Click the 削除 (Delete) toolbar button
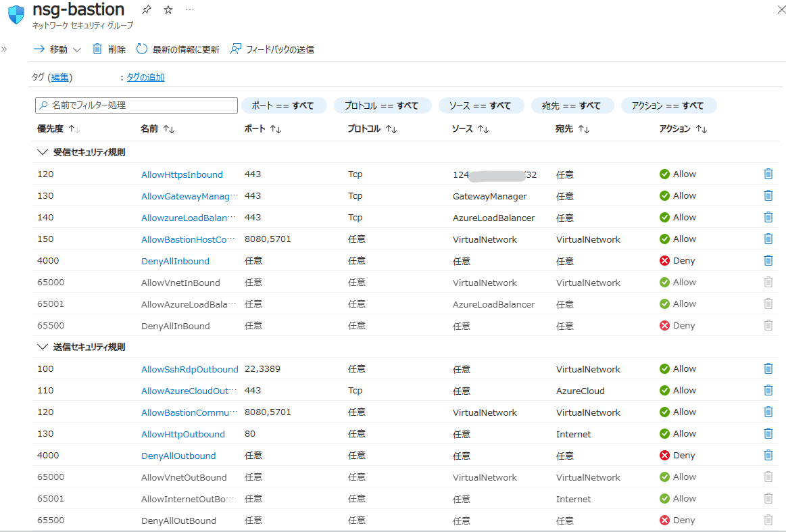This screenshot has width=786, height=532. point(109,49)
